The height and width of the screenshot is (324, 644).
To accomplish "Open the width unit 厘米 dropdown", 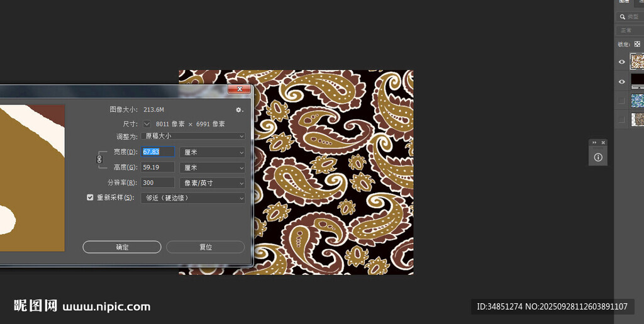I will pyautogui.click(x=212, y=152).
